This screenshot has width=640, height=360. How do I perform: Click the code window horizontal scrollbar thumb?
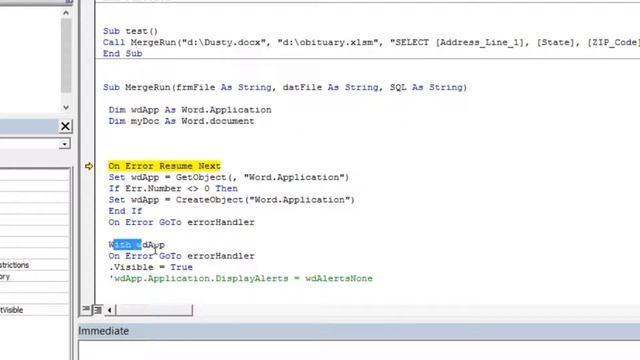pyautogui.click(x=154, y=310)
